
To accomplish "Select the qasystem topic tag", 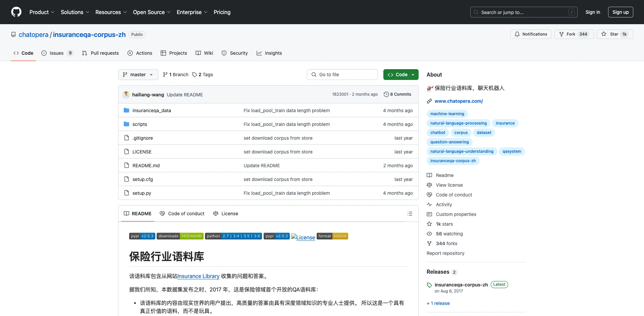I will (512, 151).
